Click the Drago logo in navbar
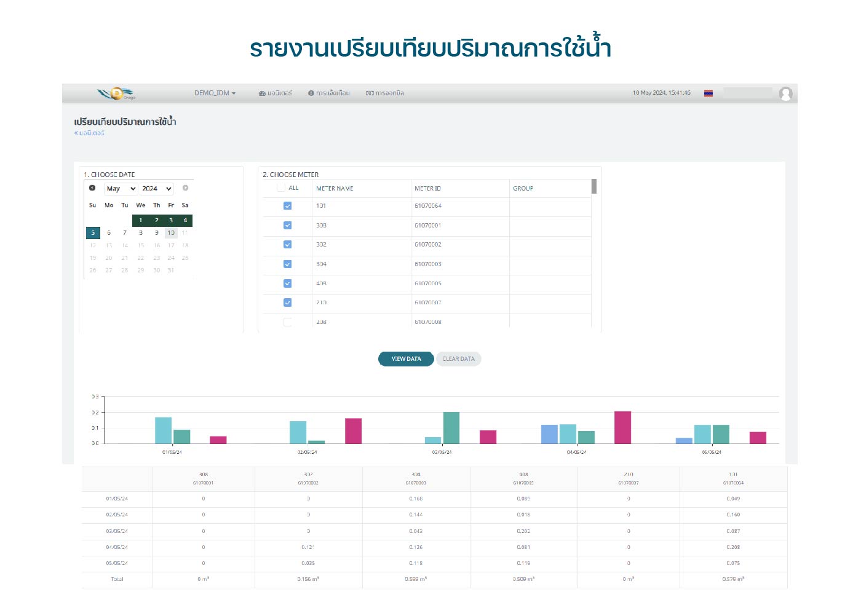861x616 pixels. 116,93
